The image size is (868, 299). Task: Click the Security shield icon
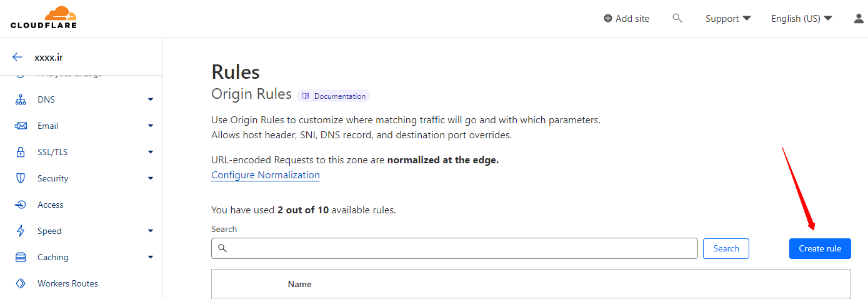21,178
